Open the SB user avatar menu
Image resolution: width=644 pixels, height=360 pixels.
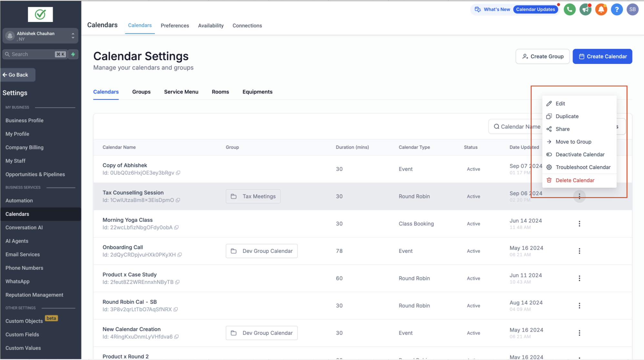click(x=632, y=9)
